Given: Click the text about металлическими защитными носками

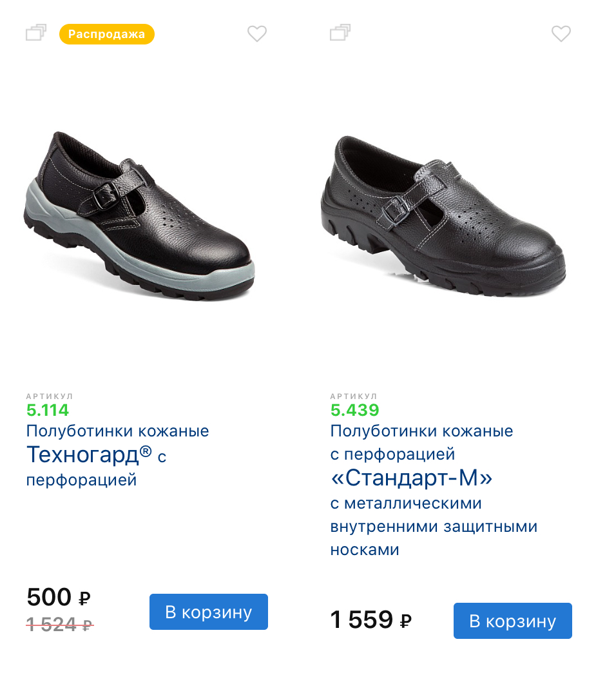Looking at the screenshot, I should (434, 526).
